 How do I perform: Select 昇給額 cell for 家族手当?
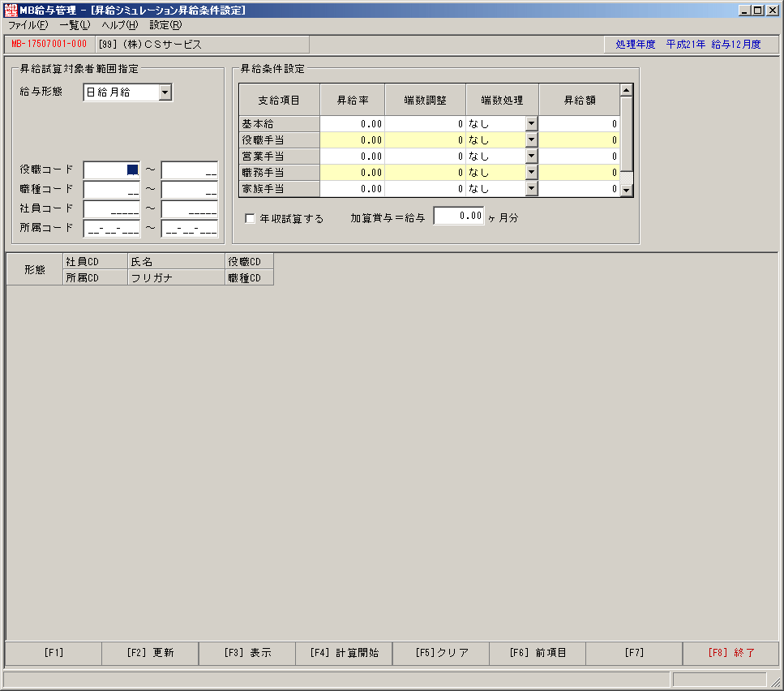(579, 188)
